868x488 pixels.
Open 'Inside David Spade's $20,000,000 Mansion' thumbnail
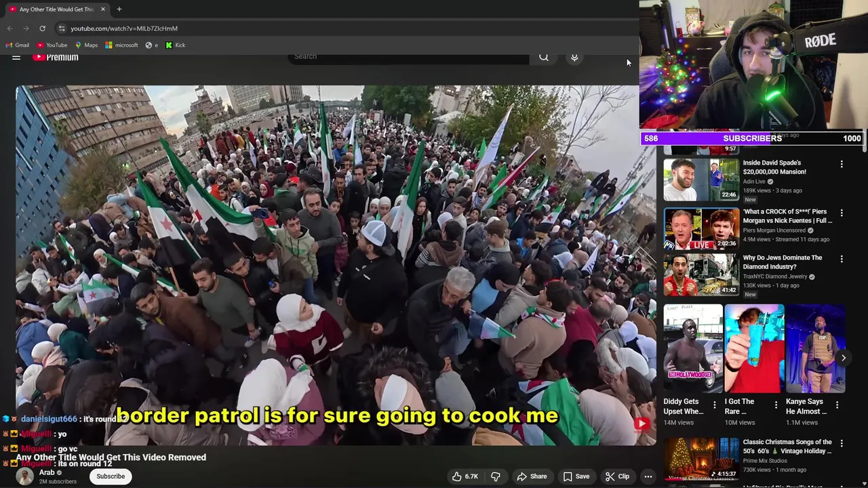pyautogui.click(x=701, y=180)
